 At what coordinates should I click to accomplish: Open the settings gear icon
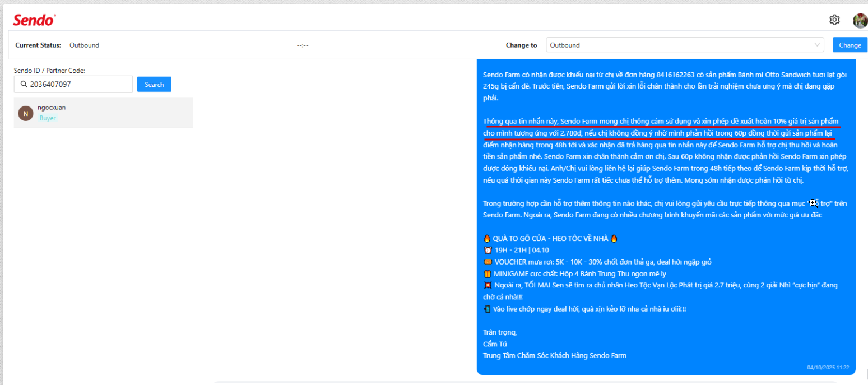834,20
